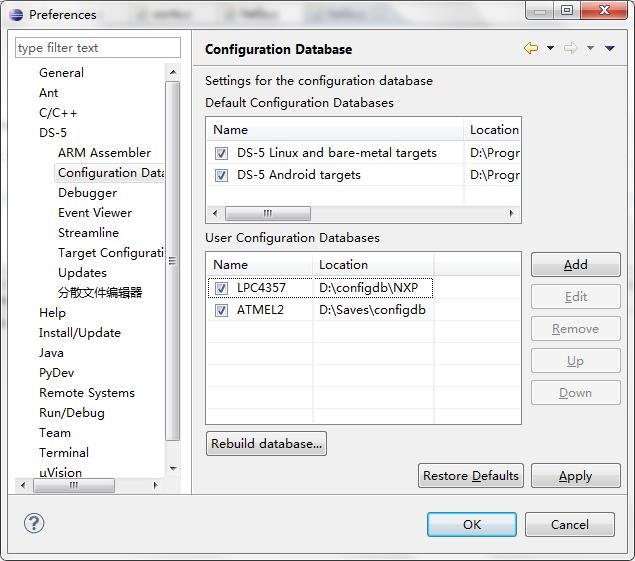
Task: Select the ATMEL2 row name
Action: 260,310
